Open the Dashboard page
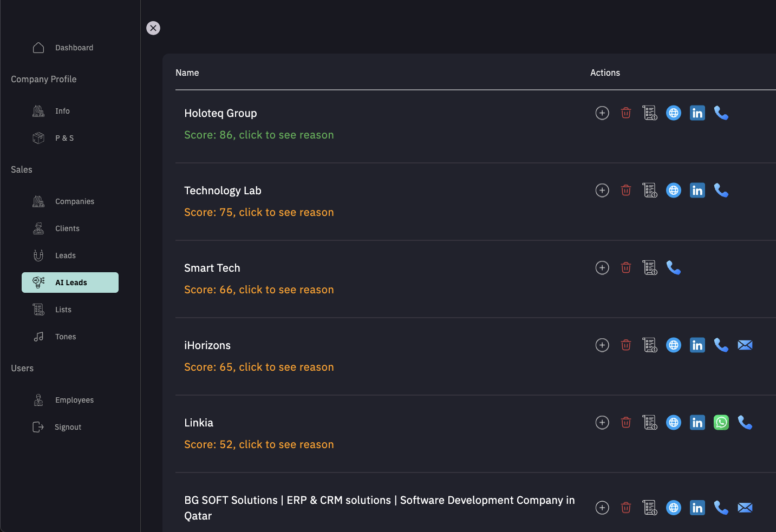This screenshot has height=532, width=776. click(74, 48)
